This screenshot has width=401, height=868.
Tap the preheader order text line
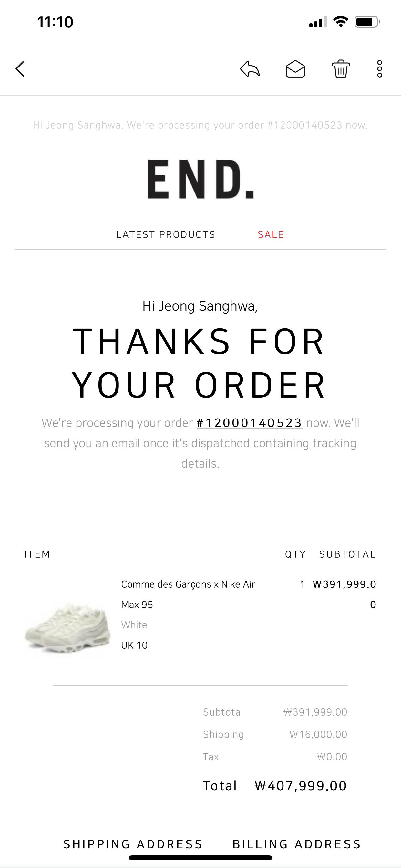(x=200, y=125)
